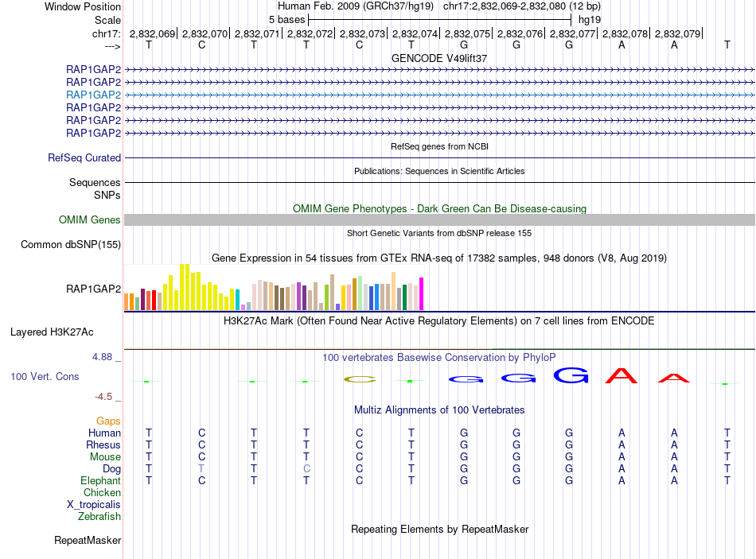Click the gray OMIM Genes bar
Screen dimensions: 756x559
(x=439, y=219)
